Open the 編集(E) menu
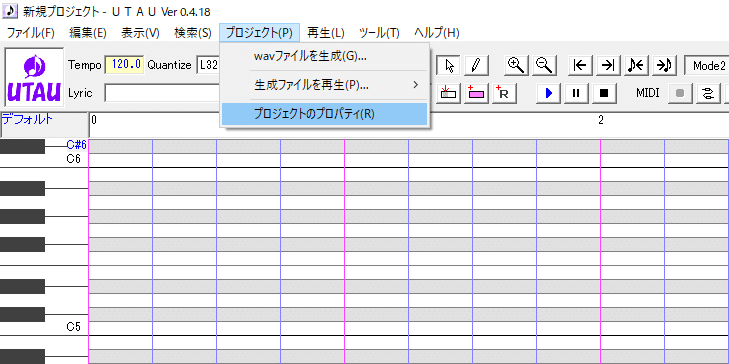 point(88,33)
